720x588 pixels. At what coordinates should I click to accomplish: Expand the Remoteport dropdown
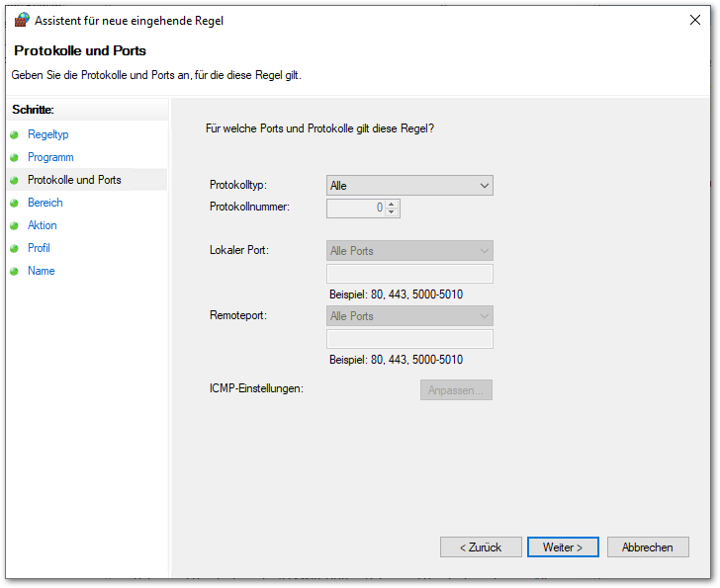click(x=409, y=316)
